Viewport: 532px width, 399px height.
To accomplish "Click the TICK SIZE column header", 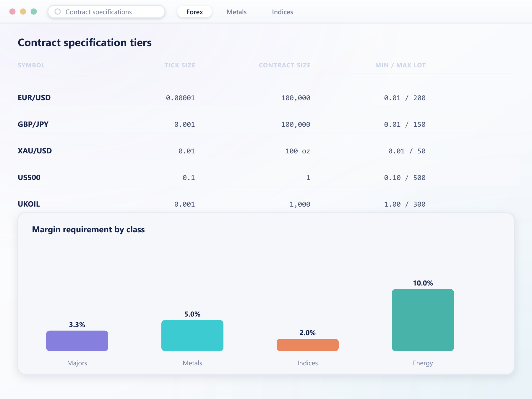I will (180, 65).
